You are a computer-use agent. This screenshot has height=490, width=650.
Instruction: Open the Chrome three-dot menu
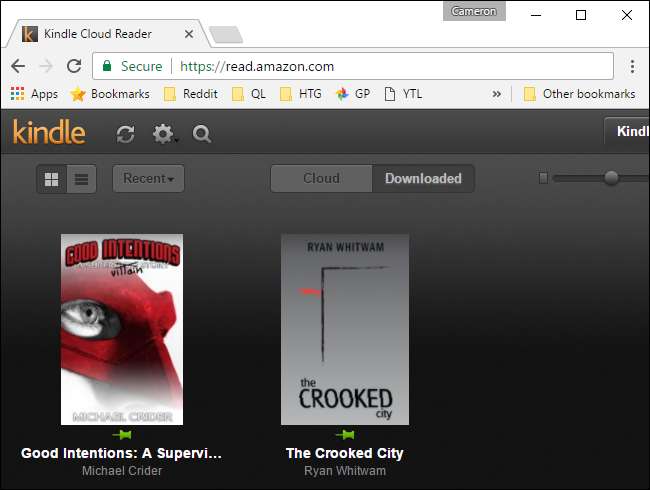point(632,66)
